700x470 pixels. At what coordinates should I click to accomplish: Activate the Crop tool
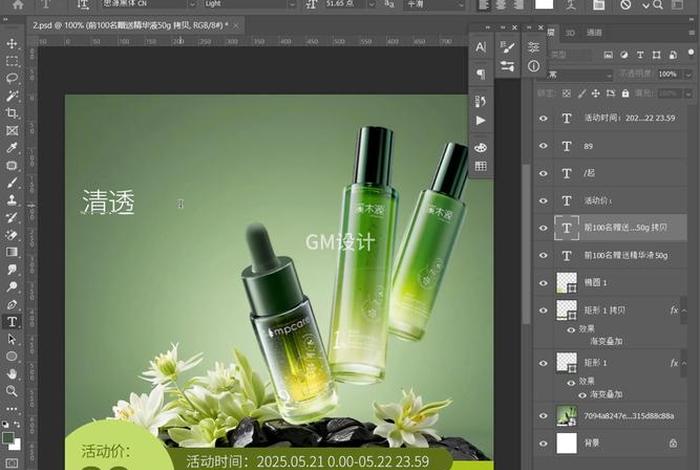[x=12, y=113]
